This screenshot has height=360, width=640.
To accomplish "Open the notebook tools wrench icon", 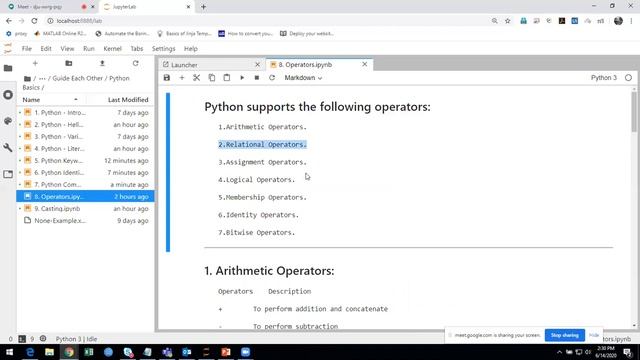I will [8, 147].
